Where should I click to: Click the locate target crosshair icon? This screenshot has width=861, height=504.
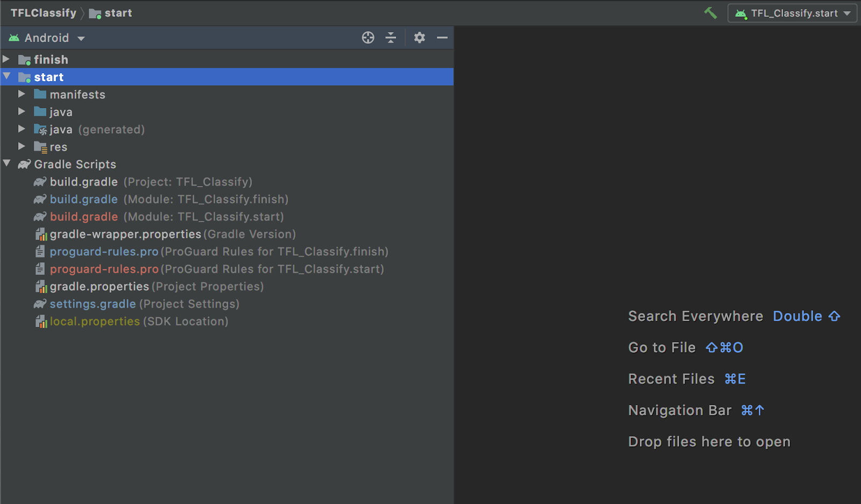pyautogui.click(x=368, y=38)
